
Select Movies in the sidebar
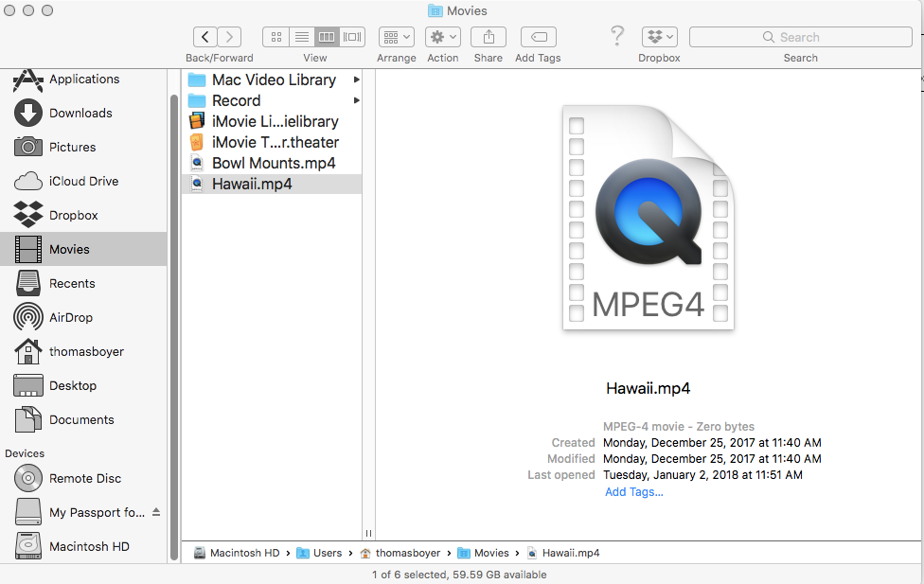tap(83, 249)
